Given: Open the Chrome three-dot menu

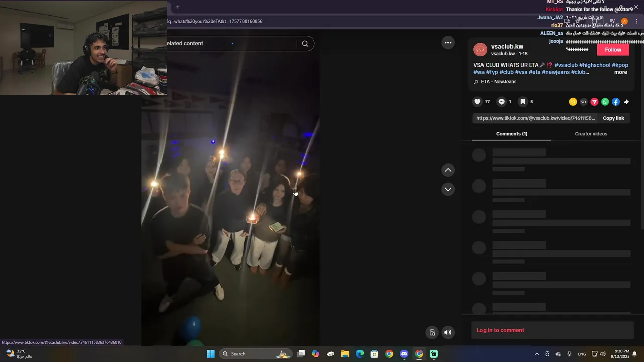Looking at the screenshot, I should [x=636, y=21].
